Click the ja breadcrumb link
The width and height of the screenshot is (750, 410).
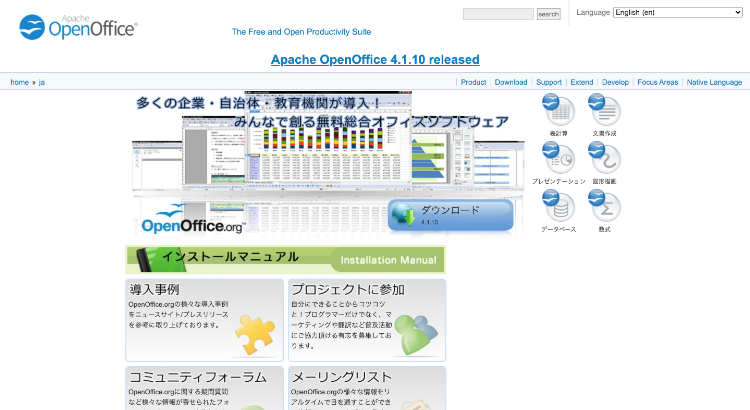click(x=42, y=82)
